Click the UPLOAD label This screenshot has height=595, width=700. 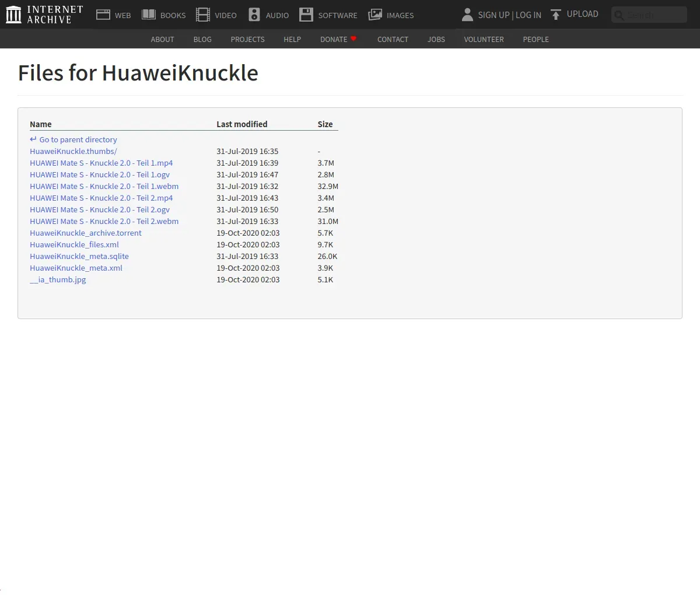(x=583, y=14)
